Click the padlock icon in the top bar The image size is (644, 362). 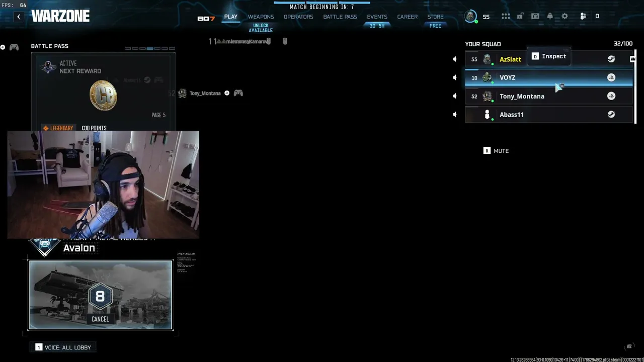click(x=520, y=17)
